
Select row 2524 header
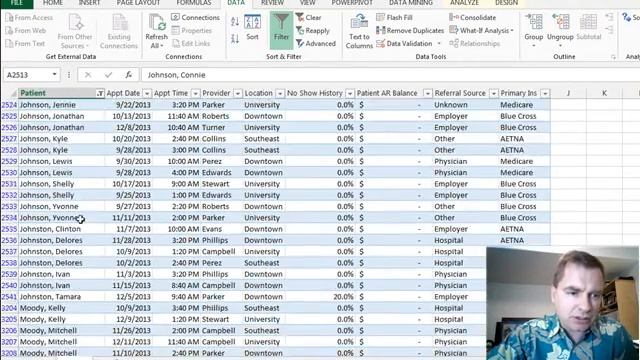[x=9, y=105]
